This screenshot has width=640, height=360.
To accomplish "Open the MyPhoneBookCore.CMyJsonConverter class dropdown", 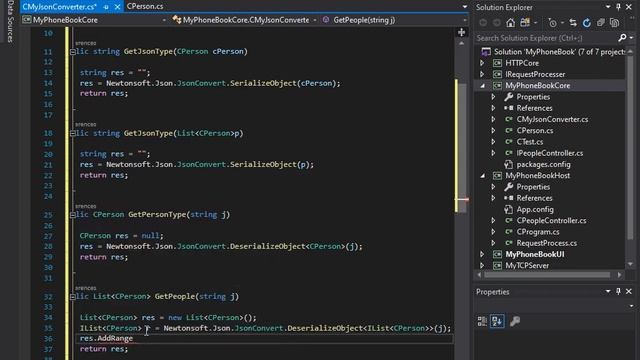I will (x=315, y=20).
